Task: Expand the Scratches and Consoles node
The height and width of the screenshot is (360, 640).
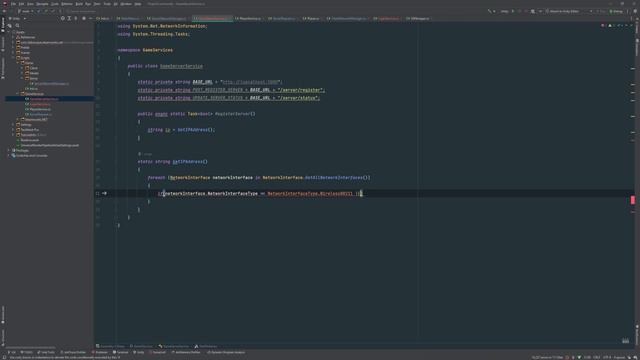Action: [9, 156]
